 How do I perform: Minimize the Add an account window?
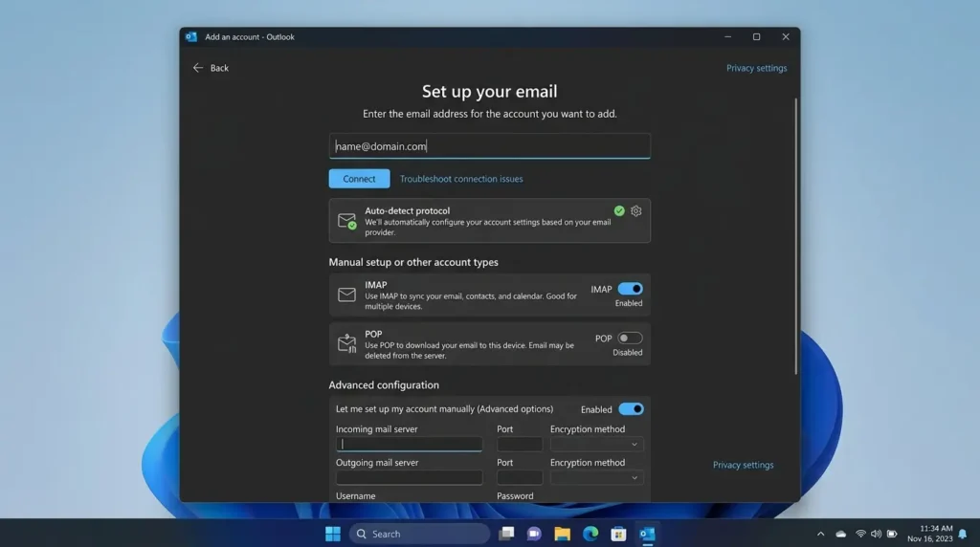click(727, 37)
